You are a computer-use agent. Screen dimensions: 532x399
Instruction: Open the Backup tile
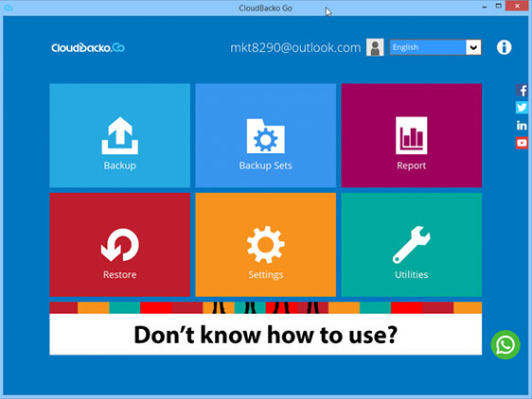(x=120, y=135)
